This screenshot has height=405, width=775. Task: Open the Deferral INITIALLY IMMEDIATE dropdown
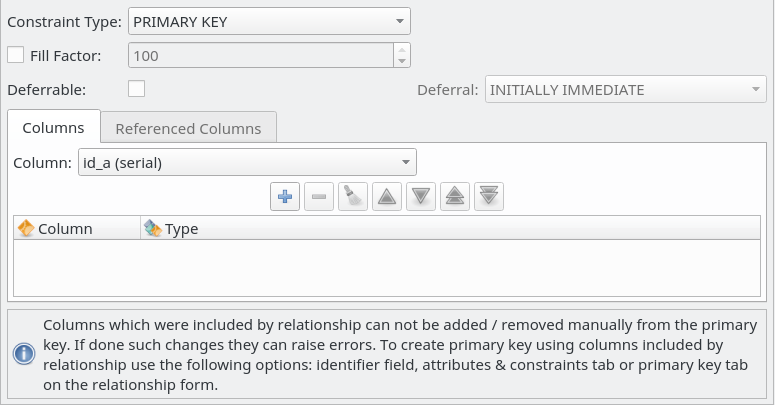pos(626,90)
